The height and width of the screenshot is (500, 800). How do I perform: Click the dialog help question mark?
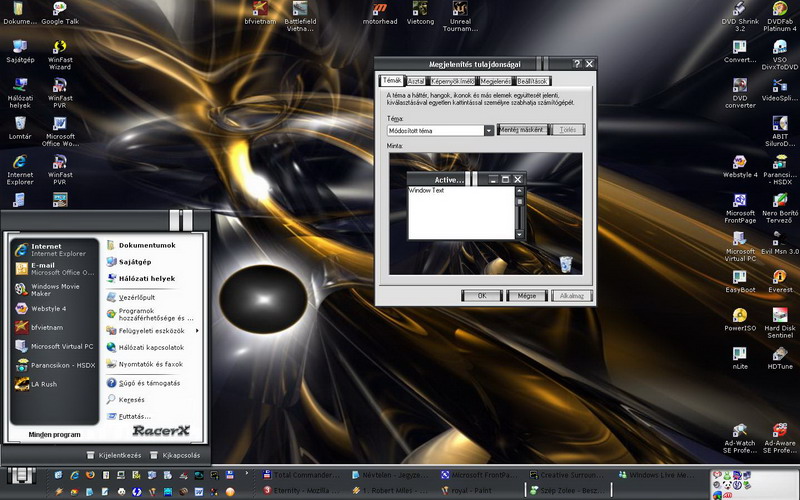577,64
